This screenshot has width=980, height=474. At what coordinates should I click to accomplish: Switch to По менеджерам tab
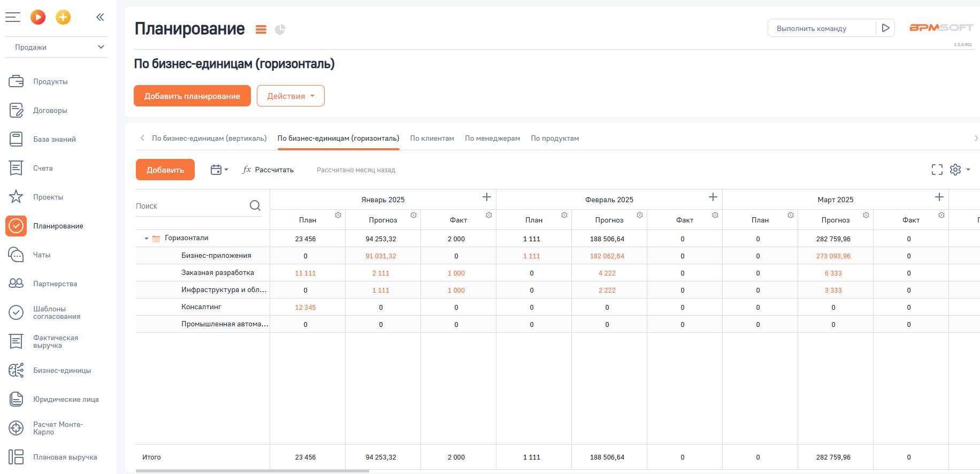(492, 138)
